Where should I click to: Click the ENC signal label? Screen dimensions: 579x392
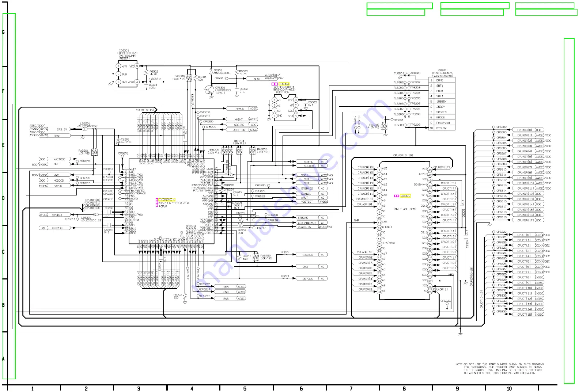pos(226,292)
